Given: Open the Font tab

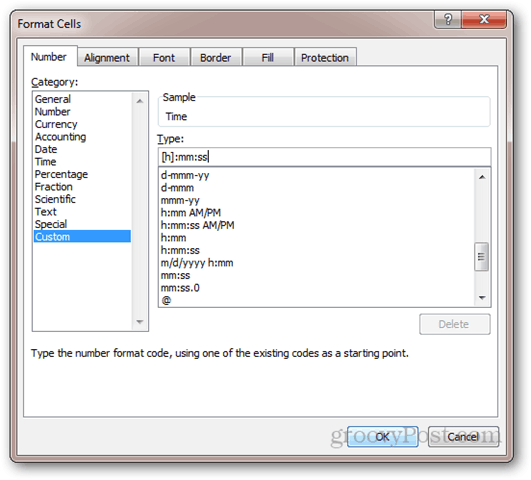Looking at the screenshot, I should [x=164, y=58].
